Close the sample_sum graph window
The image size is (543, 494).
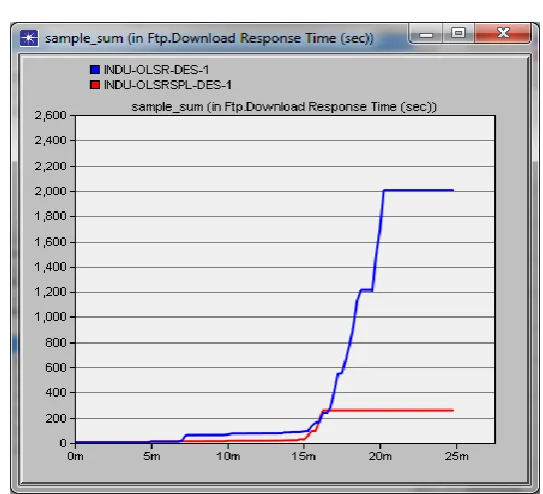click(x=503, y=33)
